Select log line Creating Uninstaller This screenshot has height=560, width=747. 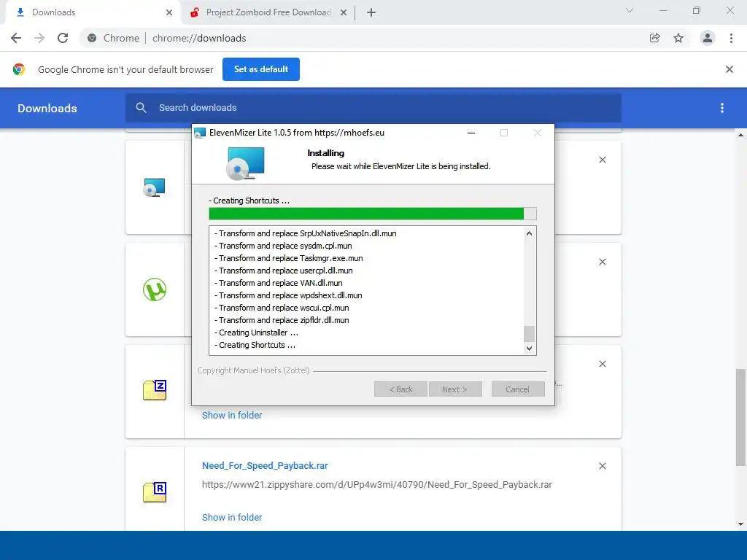point(256,332)
